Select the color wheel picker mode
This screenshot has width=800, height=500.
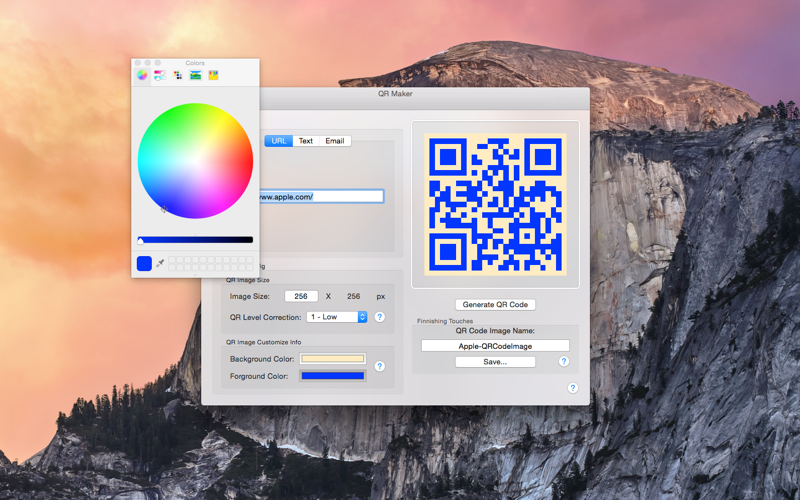click(142, 76)
